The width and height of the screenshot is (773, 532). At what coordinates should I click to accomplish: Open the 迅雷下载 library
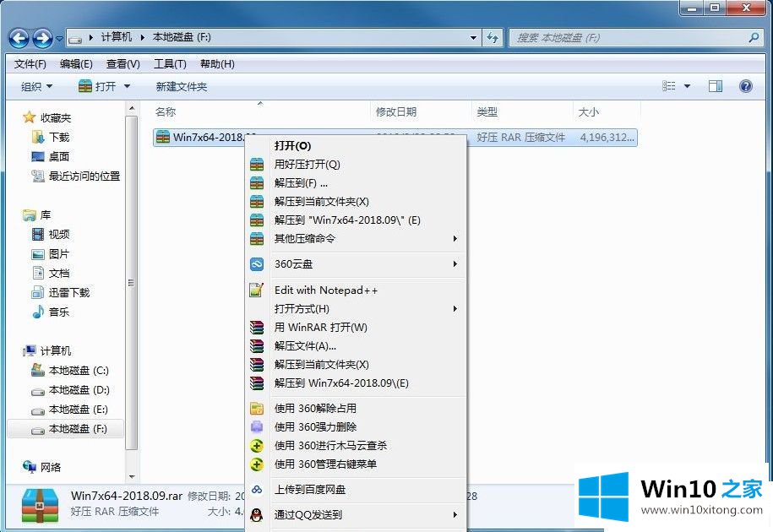pyautogui.click(x=61, y=292)
